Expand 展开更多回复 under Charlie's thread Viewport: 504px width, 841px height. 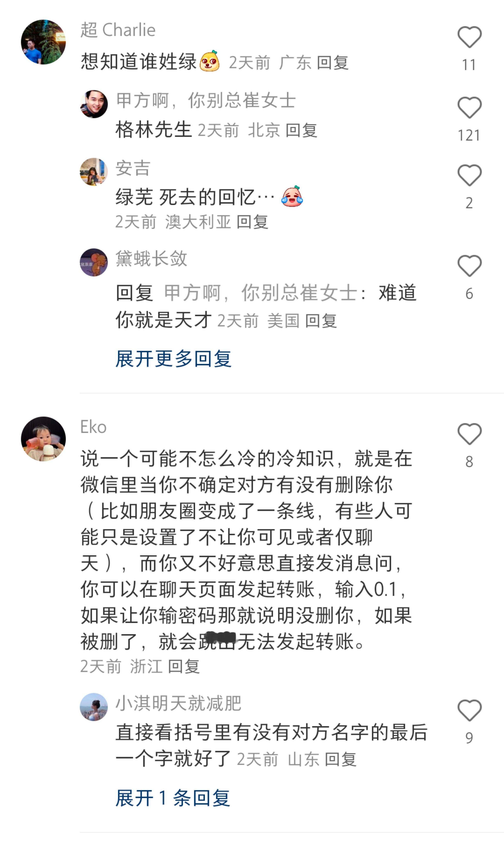point(174,359)
